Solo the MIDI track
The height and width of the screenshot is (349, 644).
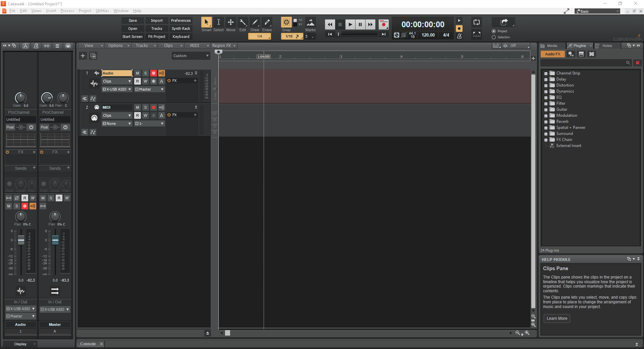point(146,107)
